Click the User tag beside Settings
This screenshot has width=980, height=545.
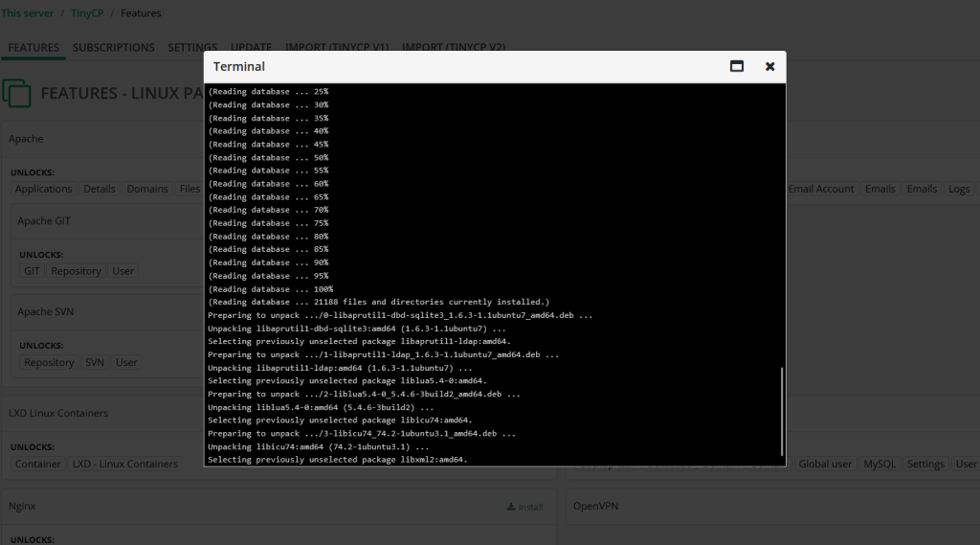(x=966, y=464)
